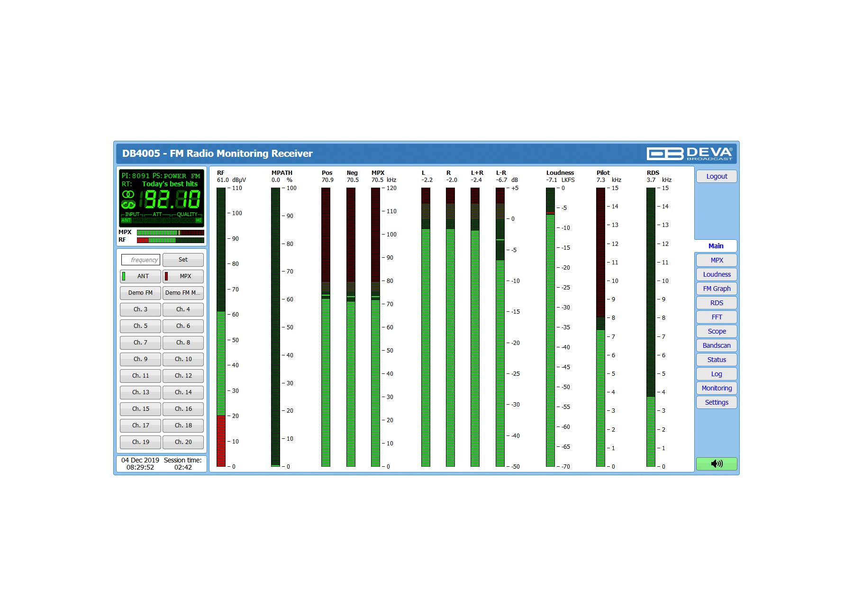Open the Settings tab

tap(717, 402)
